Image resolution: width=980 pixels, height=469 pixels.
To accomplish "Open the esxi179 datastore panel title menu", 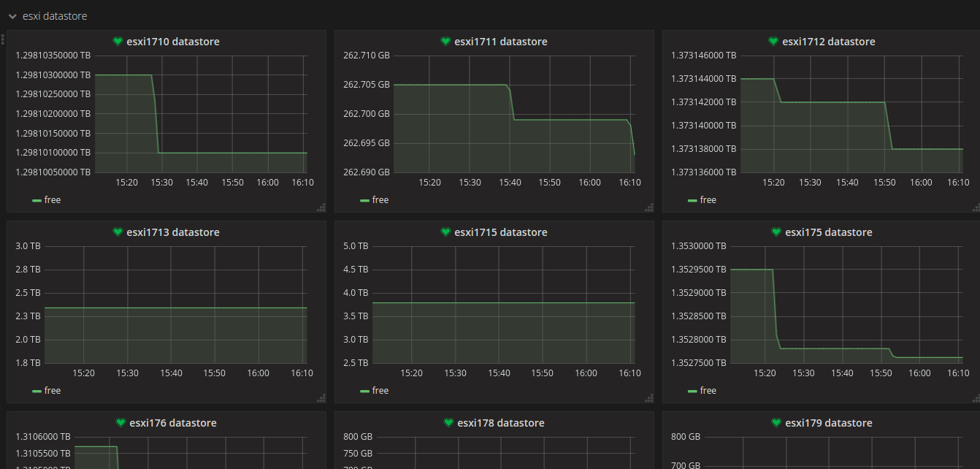I will [x=828, y=423].
